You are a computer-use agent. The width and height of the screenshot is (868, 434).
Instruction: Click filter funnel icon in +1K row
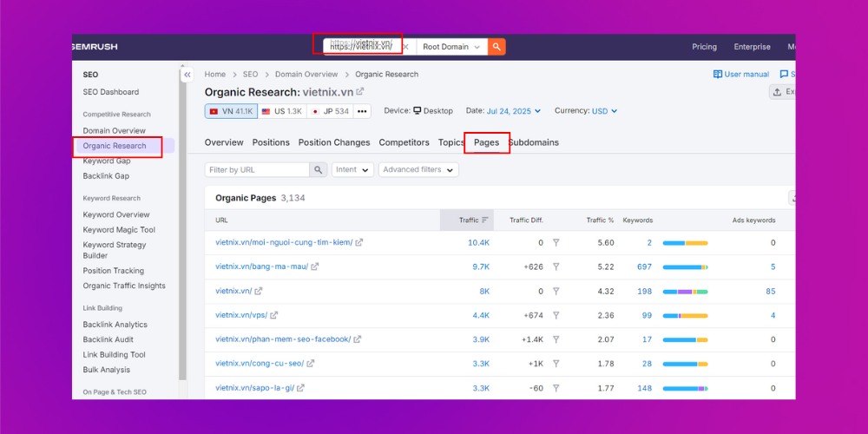(x=556, y=364)
